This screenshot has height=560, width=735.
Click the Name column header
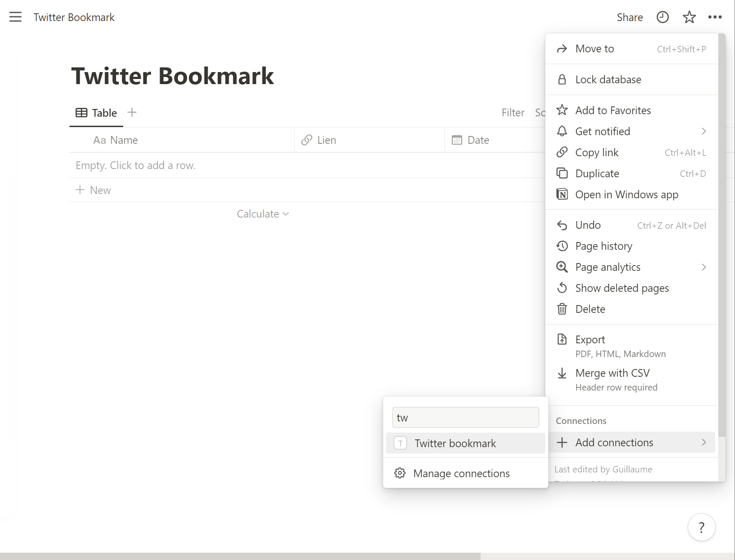(x=182, y=140)
